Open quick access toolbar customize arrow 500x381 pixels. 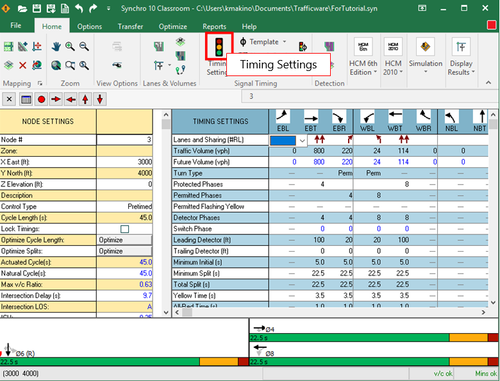pos(108,8)
